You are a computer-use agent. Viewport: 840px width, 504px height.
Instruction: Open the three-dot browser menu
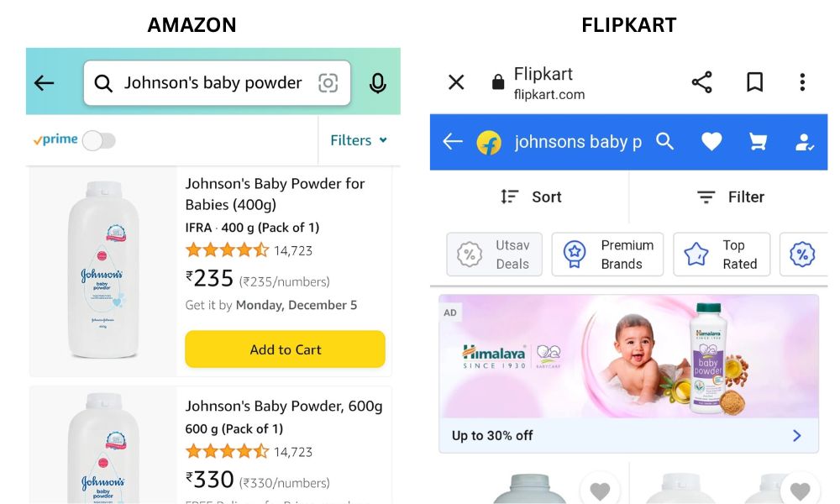(802, 82)
